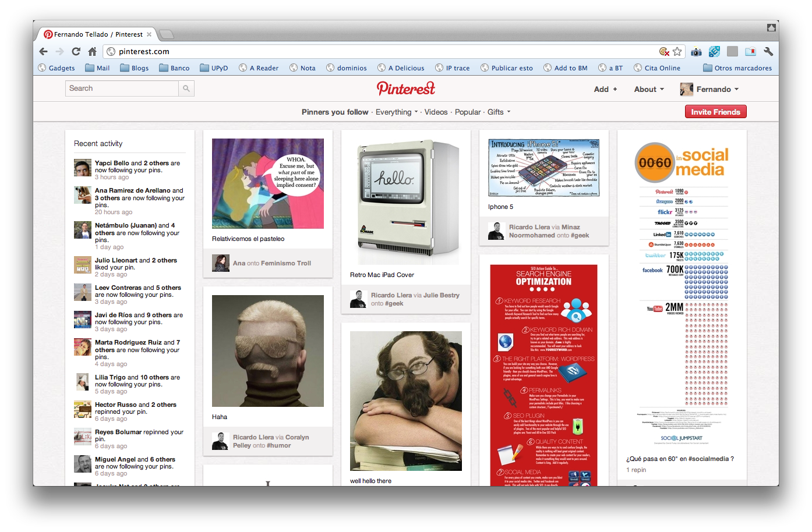The width and height of the screenshot is (812, 532).
Task: Go back using the browser back arrow
Action: pos(44,52)
